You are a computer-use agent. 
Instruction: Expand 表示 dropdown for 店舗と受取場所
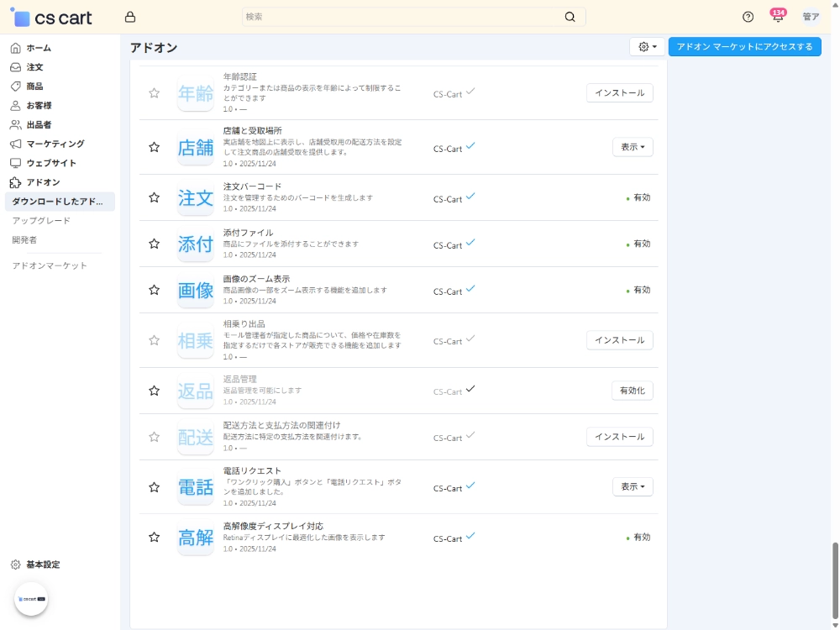(x=633, y=147)
